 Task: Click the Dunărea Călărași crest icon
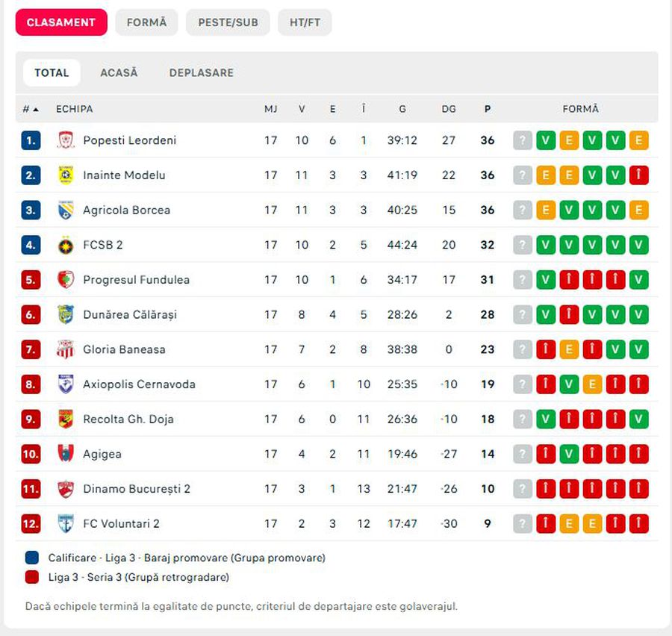tap(66, 314)
